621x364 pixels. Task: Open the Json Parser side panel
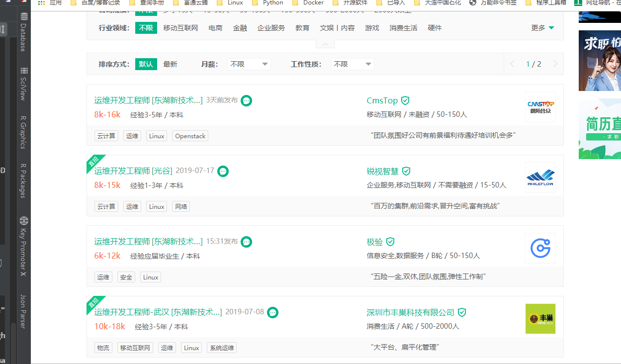pyautogui.click(x=23, y=312)
